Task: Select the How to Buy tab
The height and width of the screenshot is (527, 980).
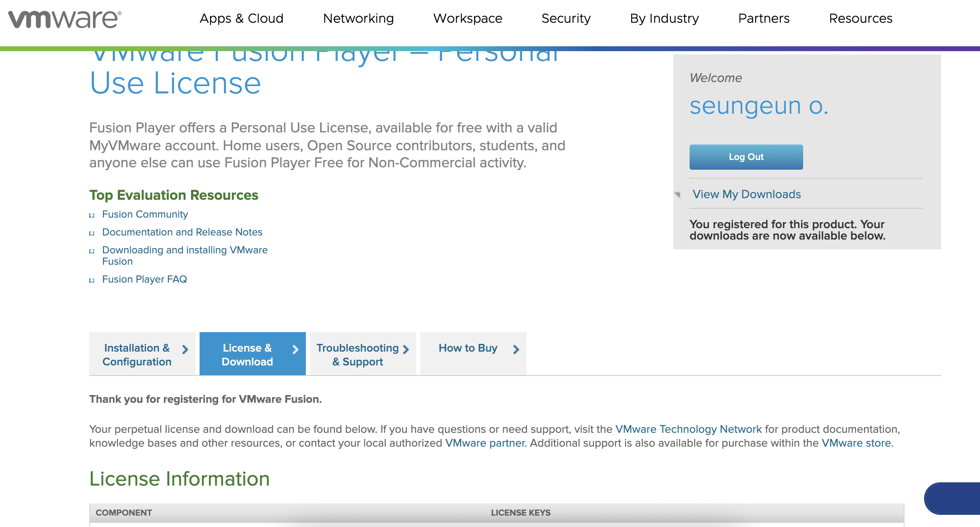Action: [468, 348]
